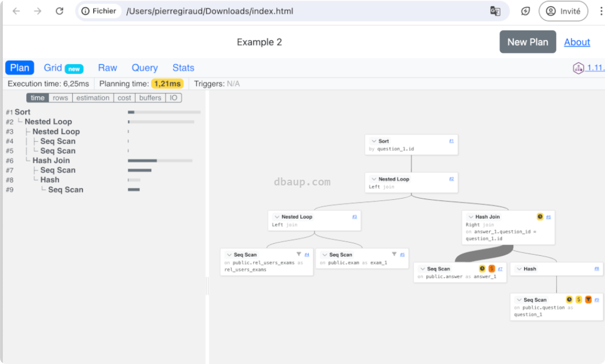605x364 pixels.
Task: Click the #9 link on Seq Scan node
Action: click(596, 299)
